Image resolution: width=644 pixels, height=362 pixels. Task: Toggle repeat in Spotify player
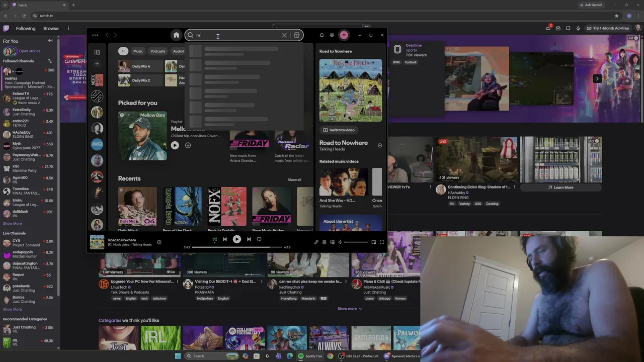[259, 239]
